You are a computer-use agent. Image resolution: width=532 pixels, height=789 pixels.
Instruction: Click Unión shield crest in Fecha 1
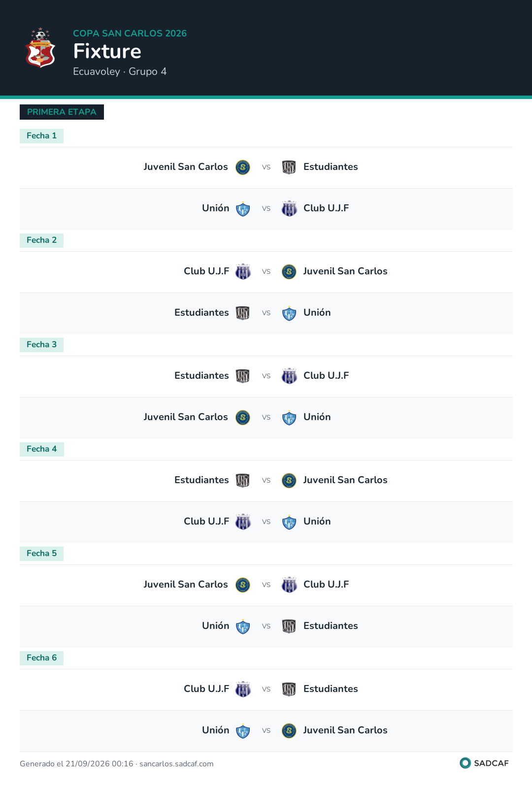coord(243,209)
